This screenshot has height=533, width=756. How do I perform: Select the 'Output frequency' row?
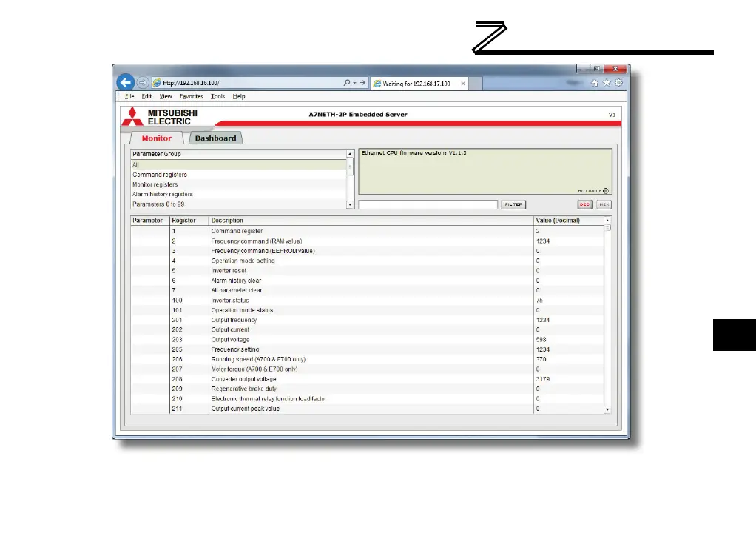click(368, 320)
